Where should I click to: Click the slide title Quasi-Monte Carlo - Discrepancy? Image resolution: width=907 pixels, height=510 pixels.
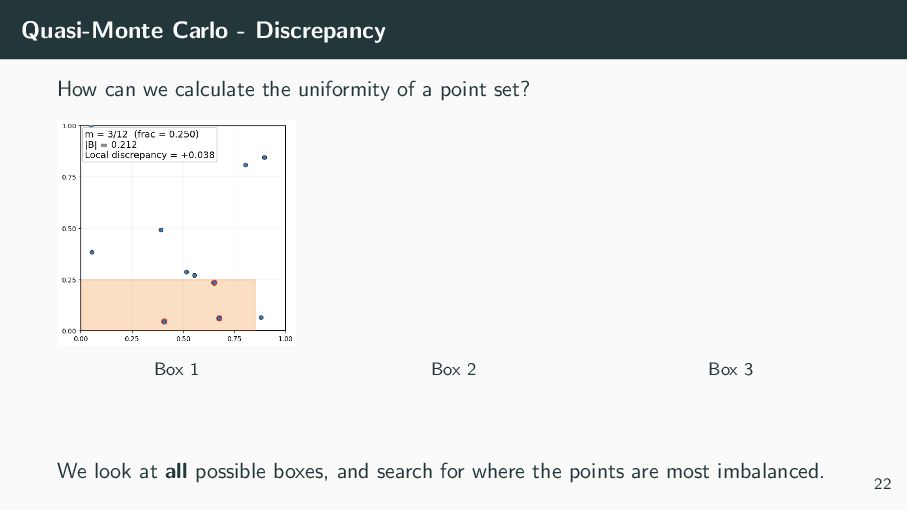(203, 30)
